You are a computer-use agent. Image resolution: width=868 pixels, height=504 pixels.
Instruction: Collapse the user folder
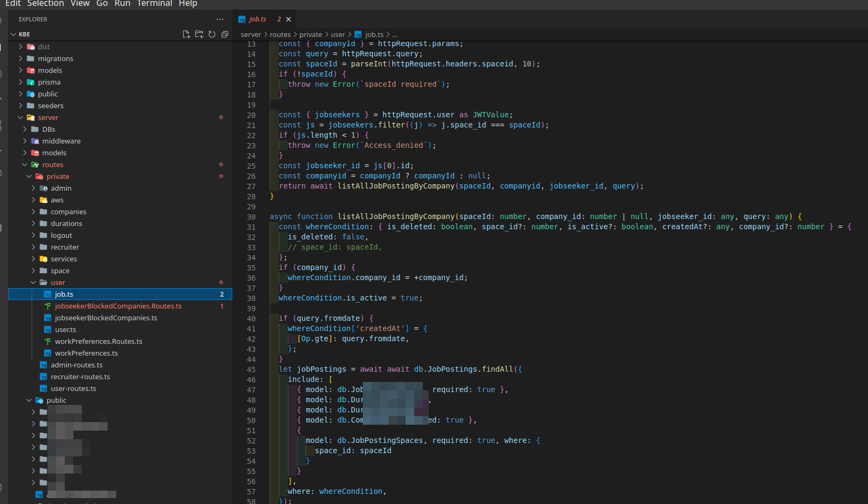(x=58, y=283)
